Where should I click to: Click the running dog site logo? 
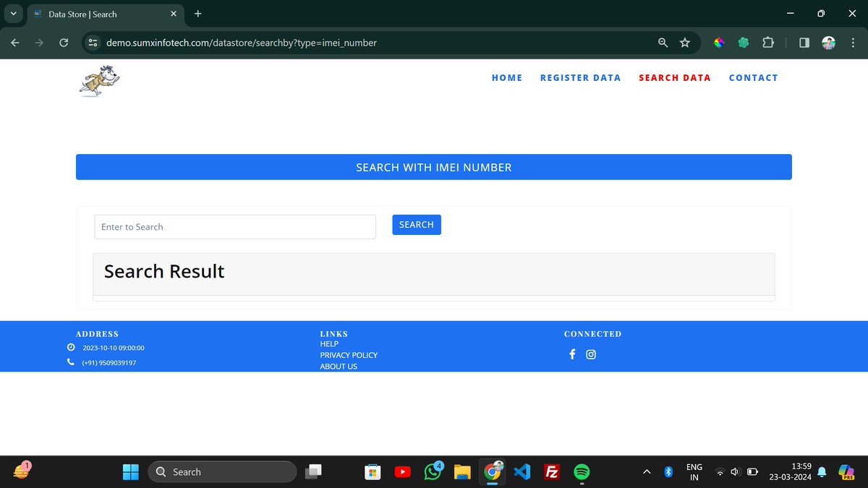coord(99,80)
